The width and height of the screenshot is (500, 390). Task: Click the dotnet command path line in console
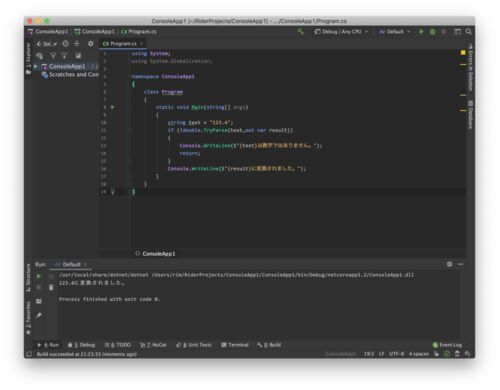236,275
